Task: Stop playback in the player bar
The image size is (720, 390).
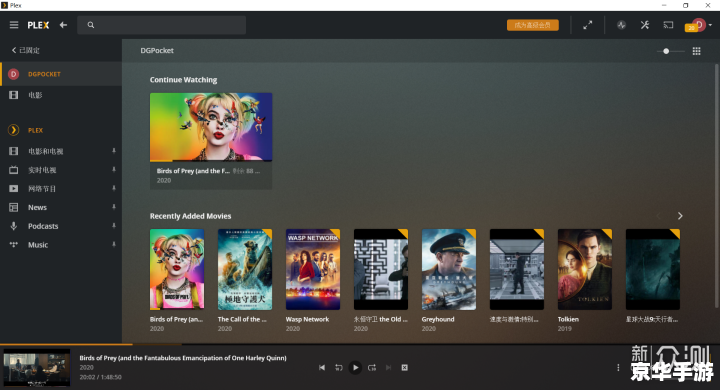Action: (x=405, y=367)
